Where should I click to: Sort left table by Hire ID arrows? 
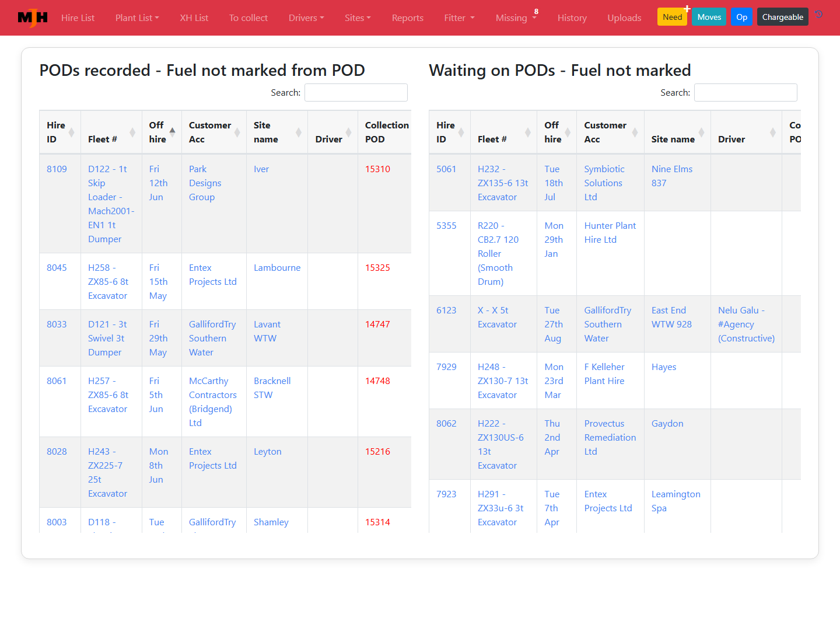pos(72,132)
